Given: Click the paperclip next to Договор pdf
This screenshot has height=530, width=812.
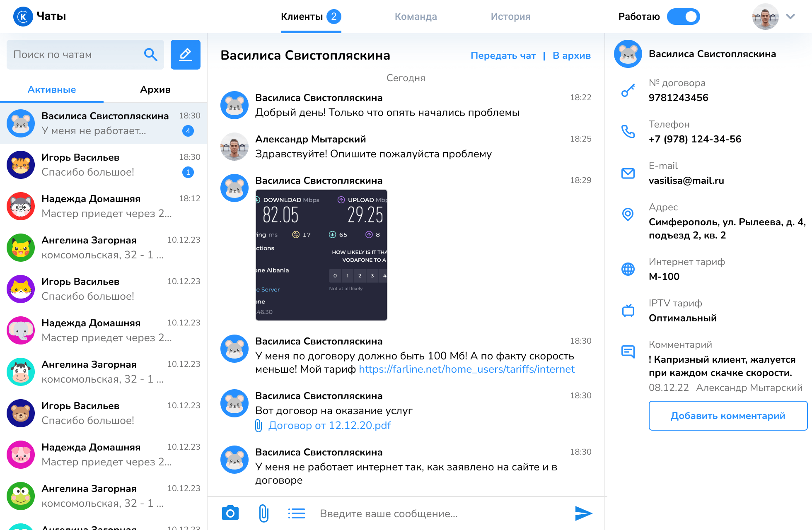Looking at the screenshot, I should [x=259, y=426].
